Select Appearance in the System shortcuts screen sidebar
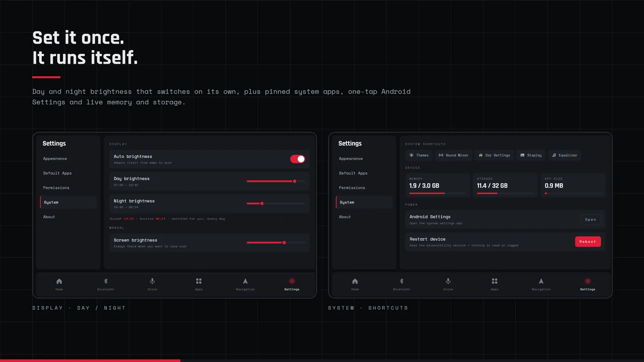This screenshot has height=362, width=644. [x=364, y=158]
